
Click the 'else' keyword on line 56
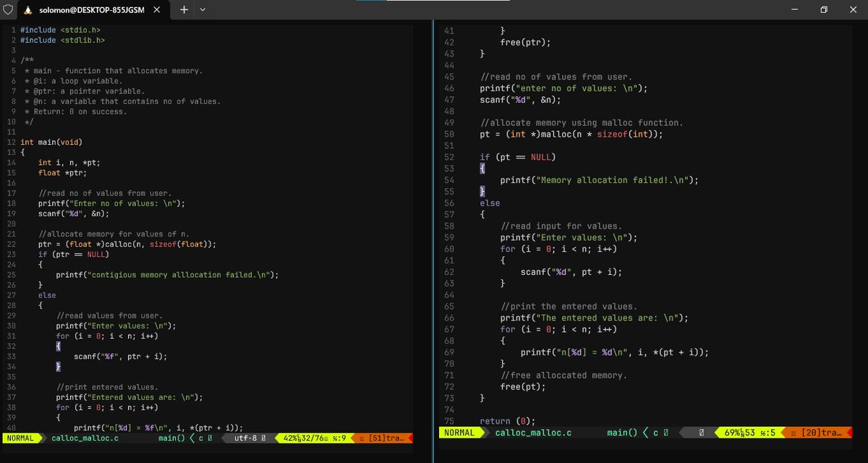tap(490, 203)
